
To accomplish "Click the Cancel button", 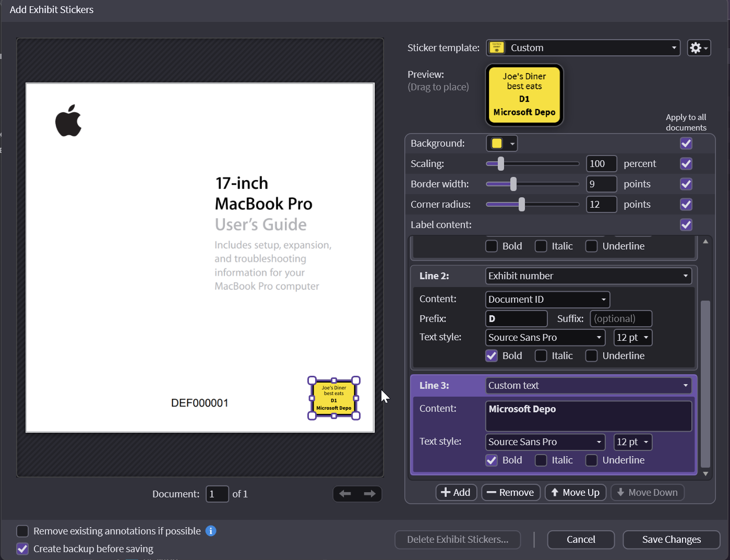I will [580, 540].
